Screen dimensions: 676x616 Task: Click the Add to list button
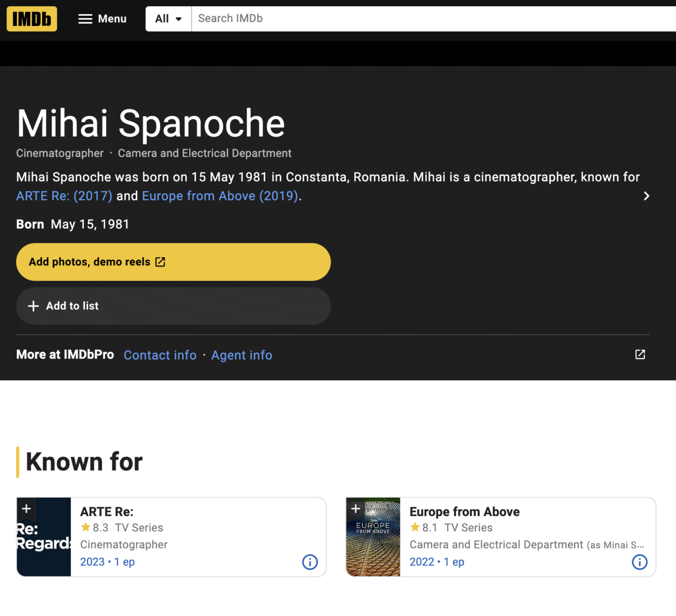[173, 306]
